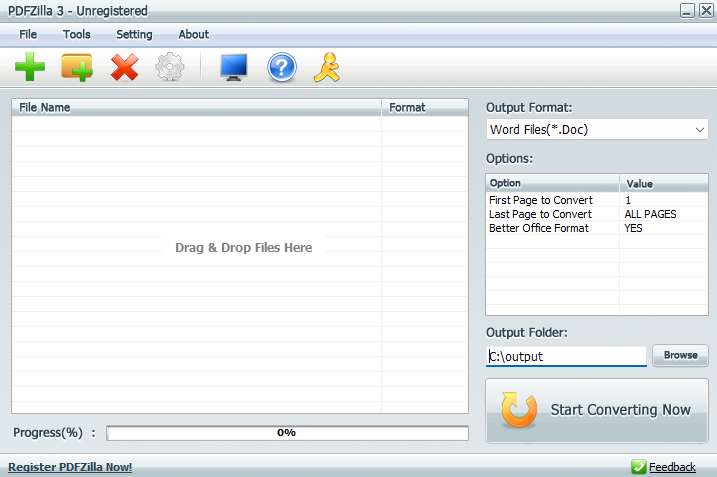717x477 pixels.
Task: Click the green plus Add File icon
Action: tap(30, 67)
